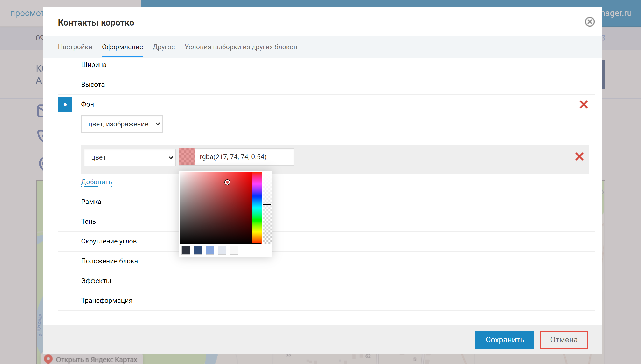The image size is (641, 364).
Task: Choose the pale gray-blue preset swatch
Action: 222,250
